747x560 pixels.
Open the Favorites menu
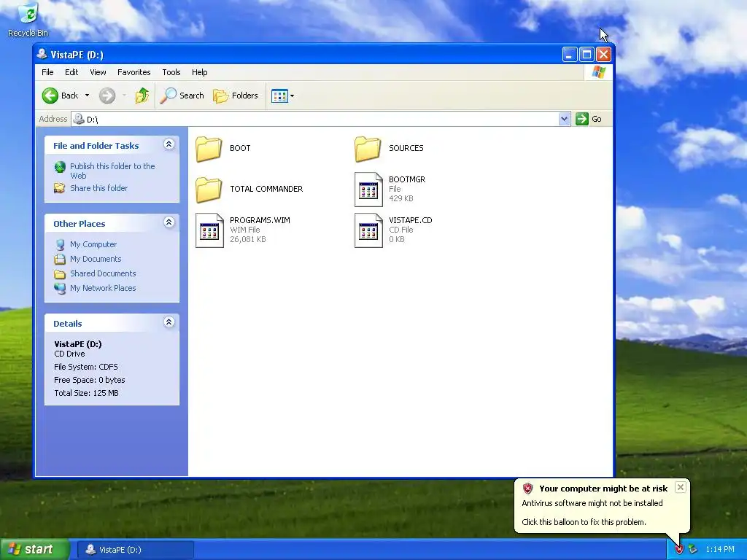click(134, 72)
